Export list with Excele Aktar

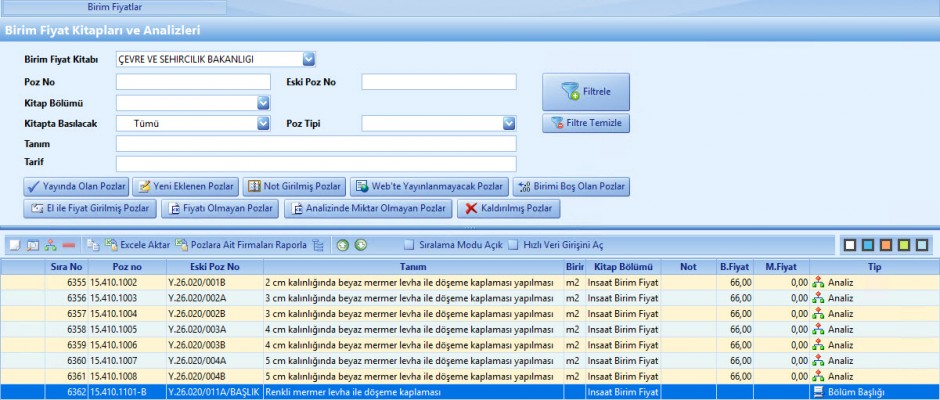136,245
